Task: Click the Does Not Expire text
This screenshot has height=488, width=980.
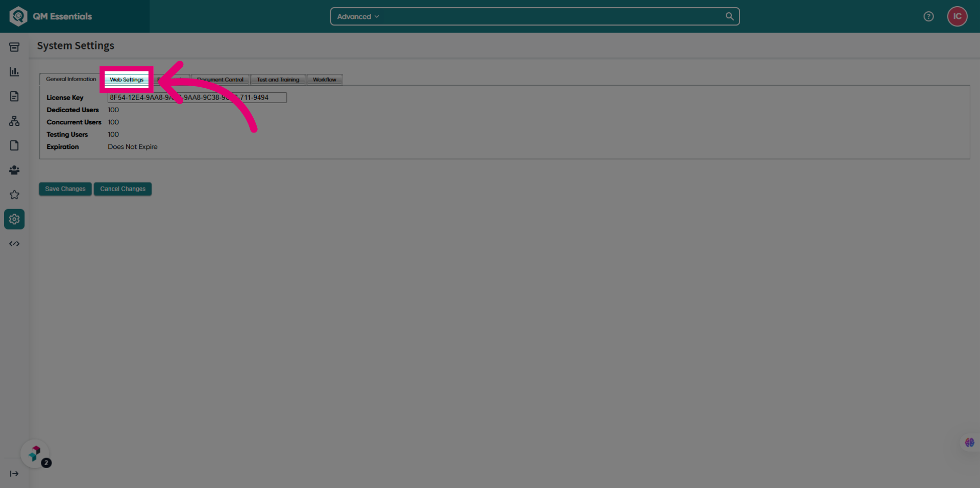Action: point(133,147)
